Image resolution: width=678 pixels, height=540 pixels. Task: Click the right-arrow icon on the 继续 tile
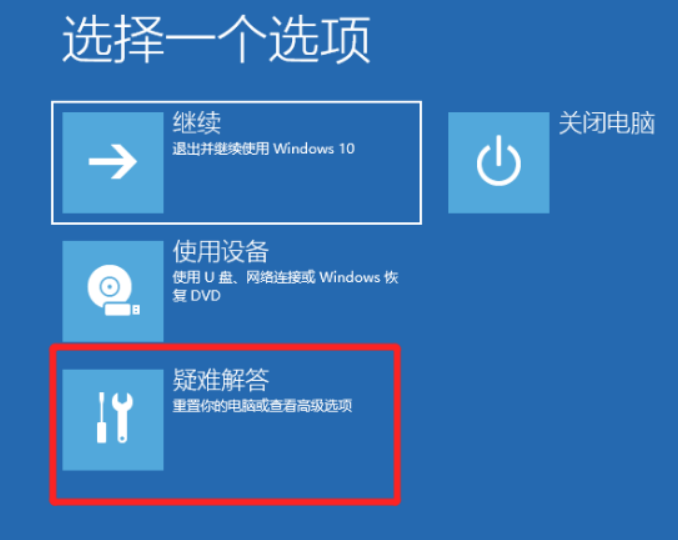[113, 162]
